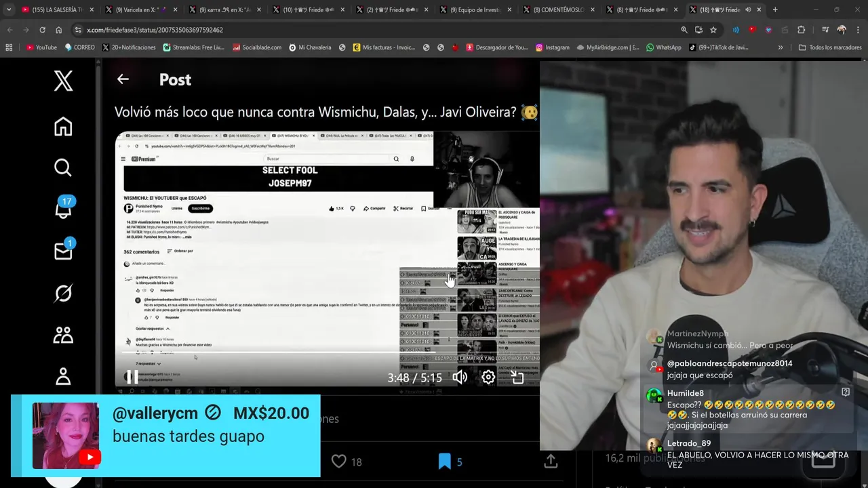
Task: Open Communities icon in sidebar
Action: (x=63, y=335)
